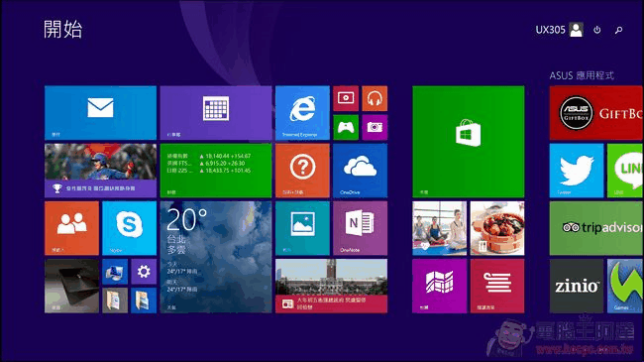
Task: Open the PC settings gear tile
Action: [144, 272]
